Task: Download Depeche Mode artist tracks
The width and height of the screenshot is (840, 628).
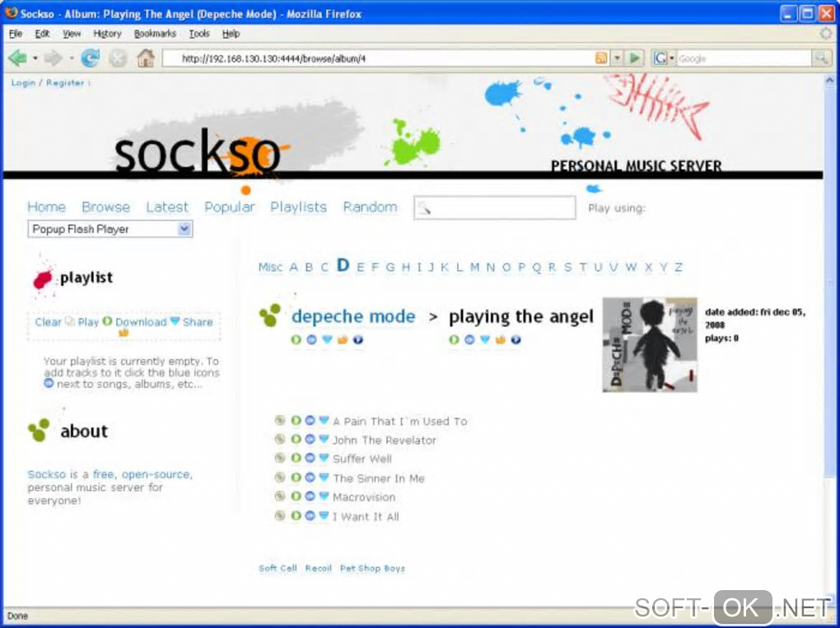Action: (x=327, y=340)
